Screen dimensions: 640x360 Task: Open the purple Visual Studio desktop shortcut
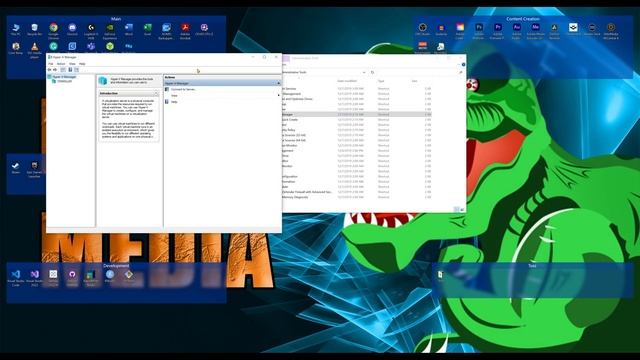coord(34,278)
